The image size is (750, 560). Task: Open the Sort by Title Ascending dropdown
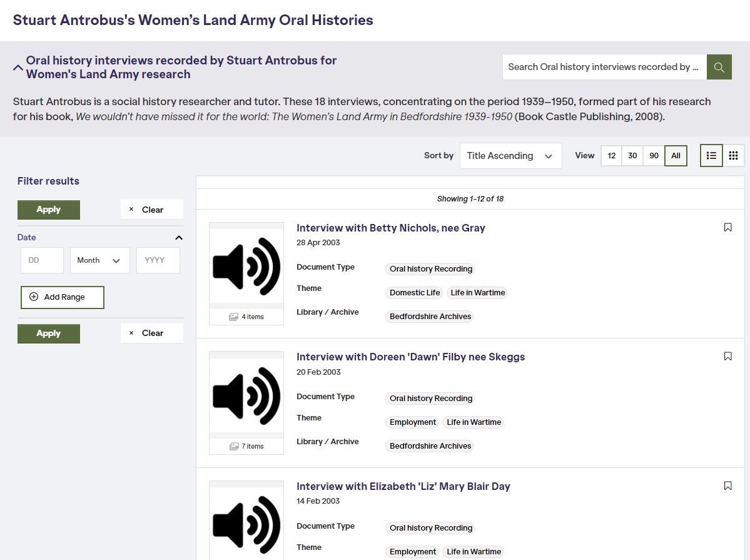tap(510, 156)
